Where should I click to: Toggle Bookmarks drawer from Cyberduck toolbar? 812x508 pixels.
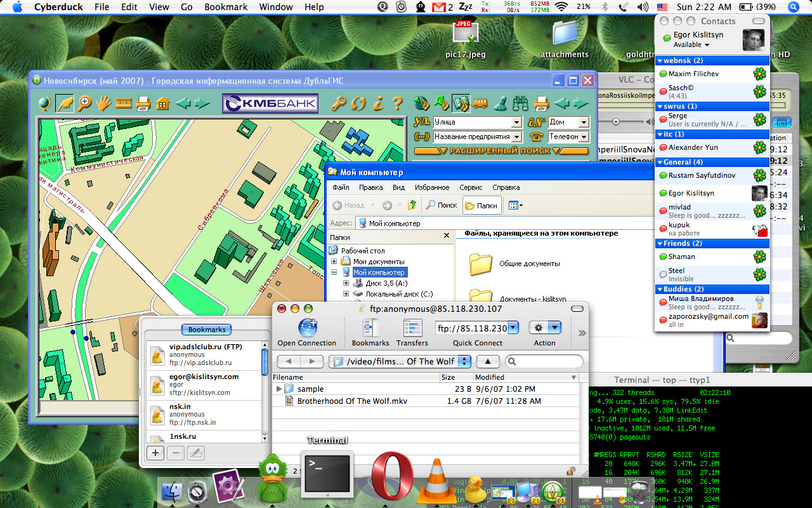point(370,333)
